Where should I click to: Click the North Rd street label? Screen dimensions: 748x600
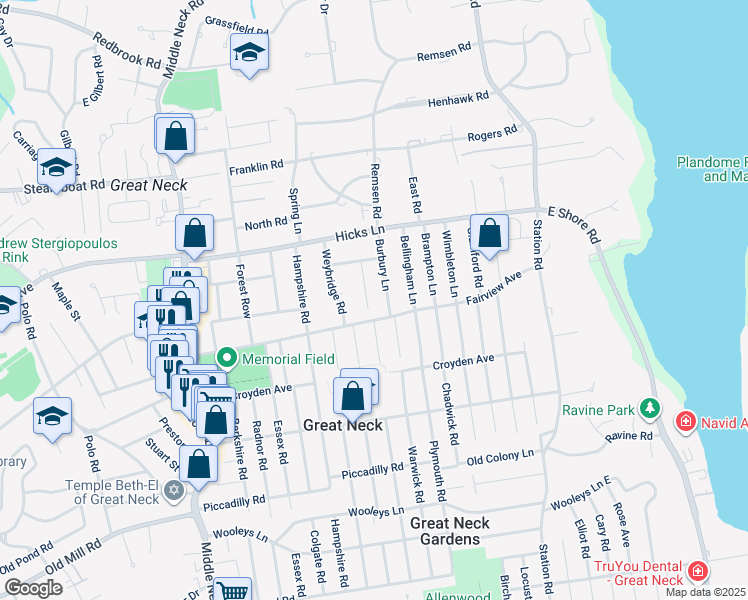point(266,224)
